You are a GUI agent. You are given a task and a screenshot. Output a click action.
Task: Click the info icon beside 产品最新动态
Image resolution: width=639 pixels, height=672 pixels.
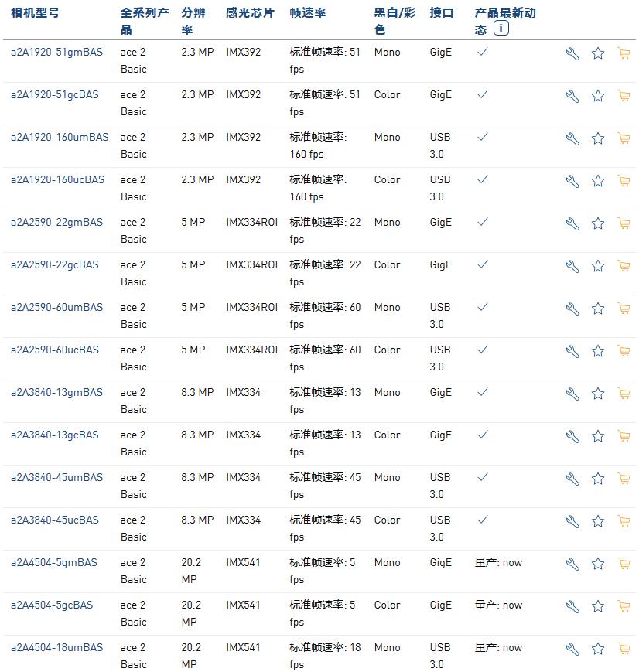[x=501, y=29]
